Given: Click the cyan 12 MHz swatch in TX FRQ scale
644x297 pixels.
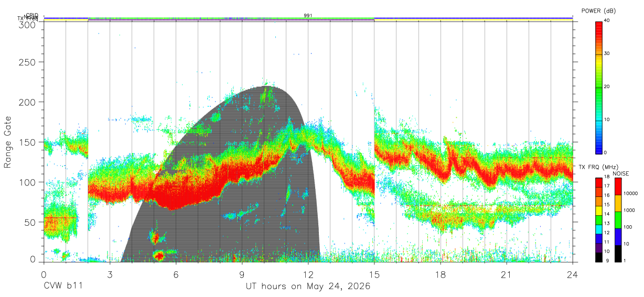Looking at the screenshot, I should 599,230.
